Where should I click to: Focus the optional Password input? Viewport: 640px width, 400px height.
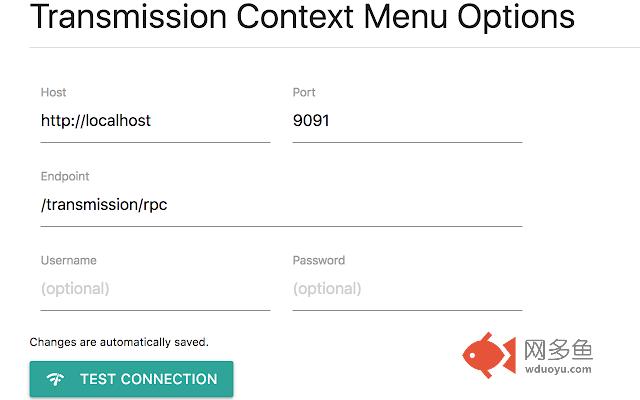(407, 289)
